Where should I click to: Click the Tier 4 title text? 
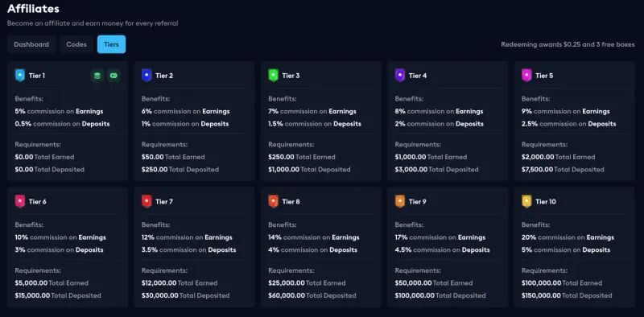click(x=418, y=76)
